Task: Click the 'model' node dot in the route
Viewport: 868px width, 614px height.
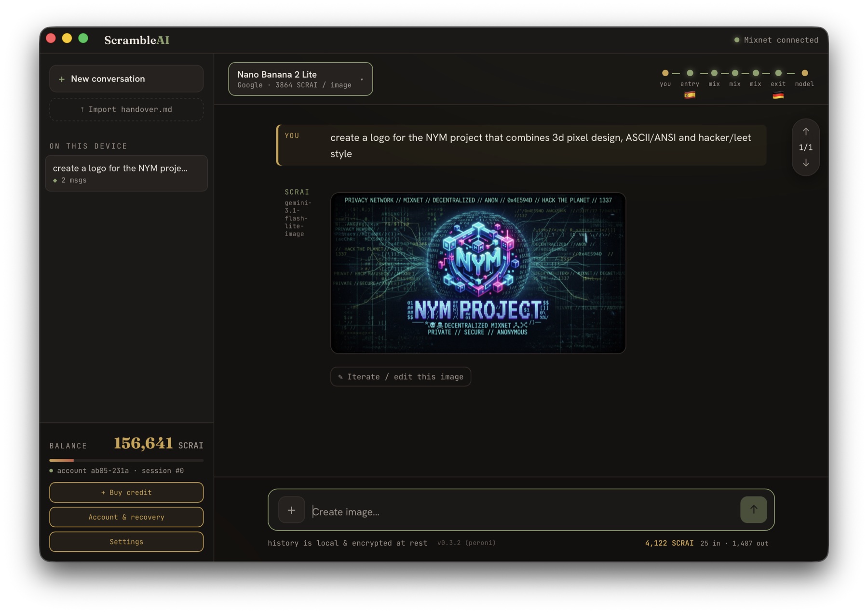Action: point(804,73)
